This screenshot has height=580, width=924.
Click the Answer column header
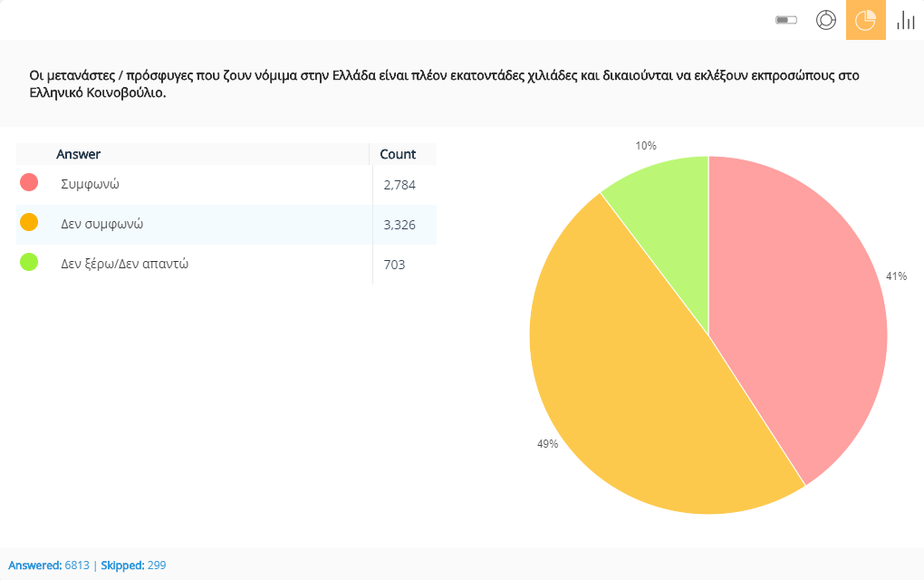point(79,154)
